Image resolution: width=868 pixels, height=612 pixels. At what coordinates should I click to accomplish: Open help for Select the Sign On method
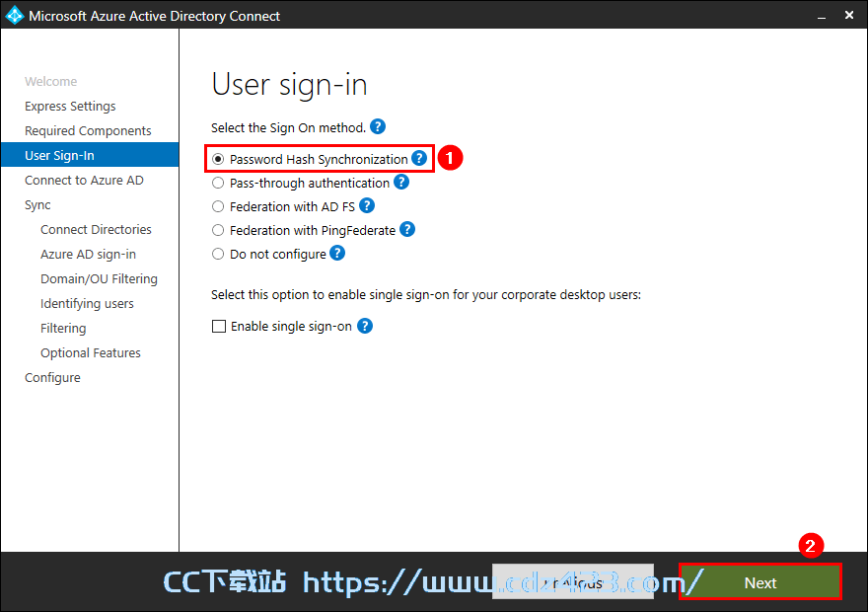click(x=378, y=126)
